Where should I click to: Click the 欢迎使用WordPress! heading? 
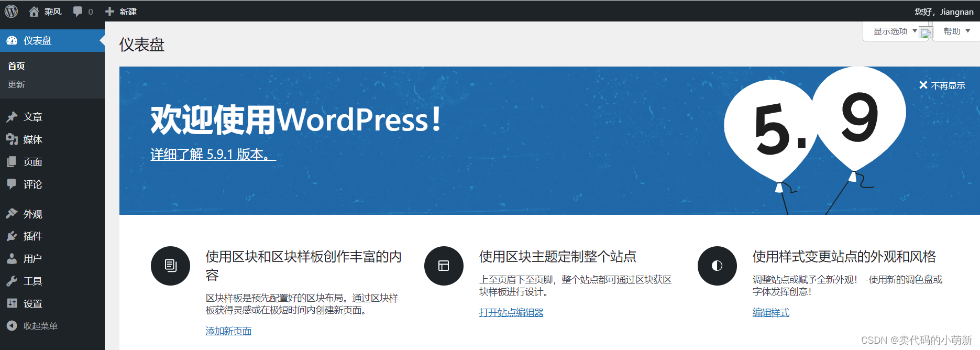(296, 119)
